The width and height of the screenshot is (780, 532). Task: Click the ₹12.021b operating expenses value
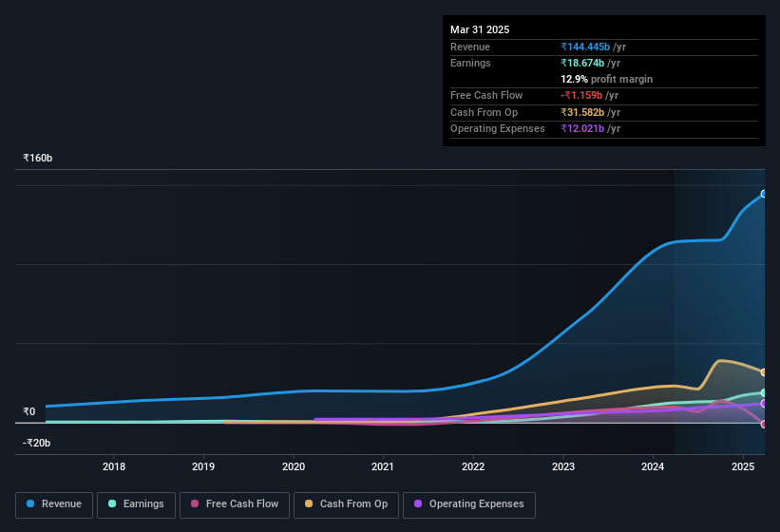click(582, 129)
